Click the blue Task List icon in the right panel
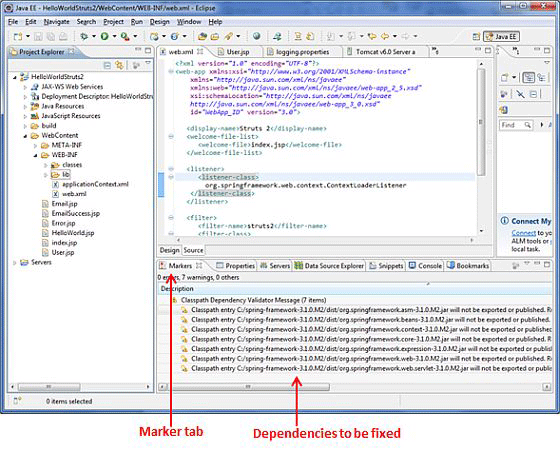This screenshot has height=451, width=560. coord(504,110)
